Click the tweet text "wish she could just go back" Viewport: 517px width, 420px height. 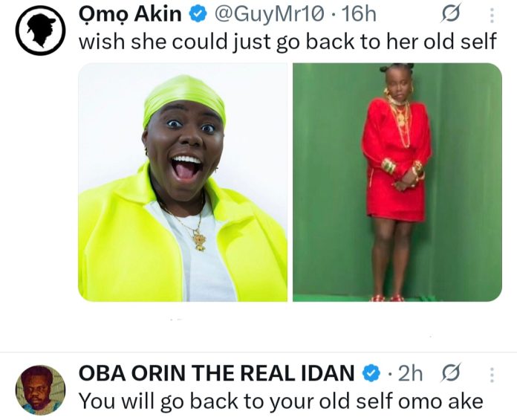[x=287, y=41]
